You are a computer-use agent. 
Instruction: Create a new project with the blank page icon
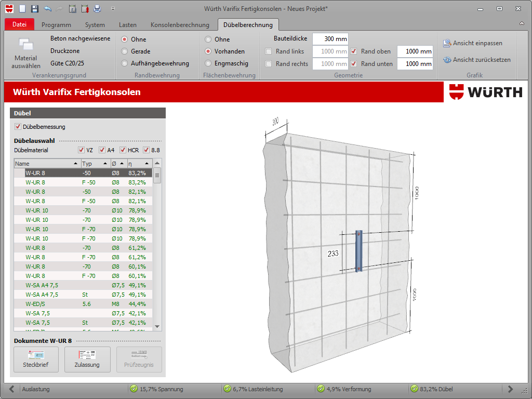[22, 8]
